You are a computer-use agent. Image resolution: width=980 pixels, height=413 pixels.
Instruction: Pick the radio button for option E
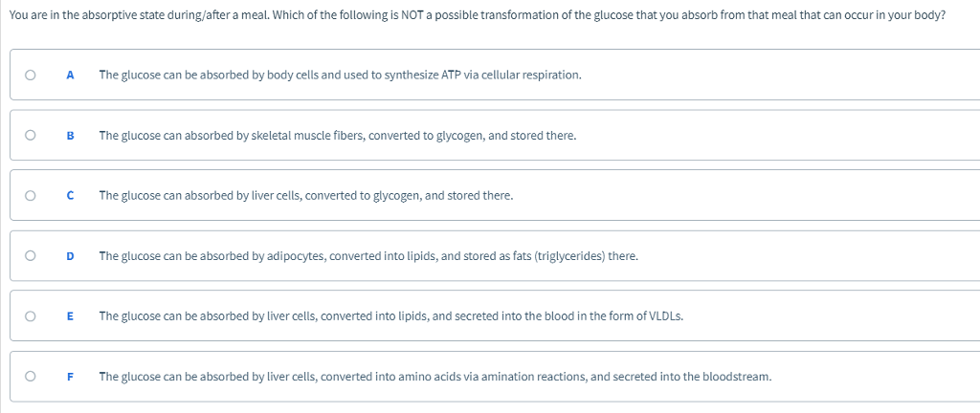[32, 316]
